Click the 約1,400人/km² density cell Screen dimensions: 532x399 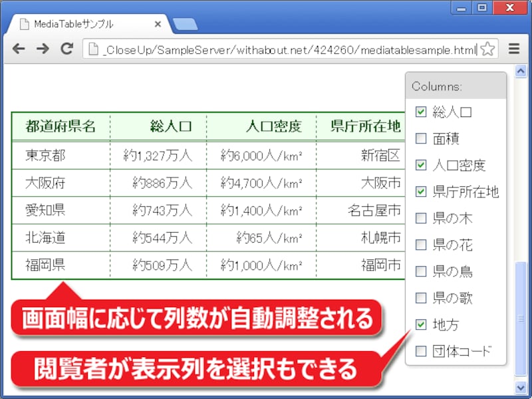pos(261,210)
